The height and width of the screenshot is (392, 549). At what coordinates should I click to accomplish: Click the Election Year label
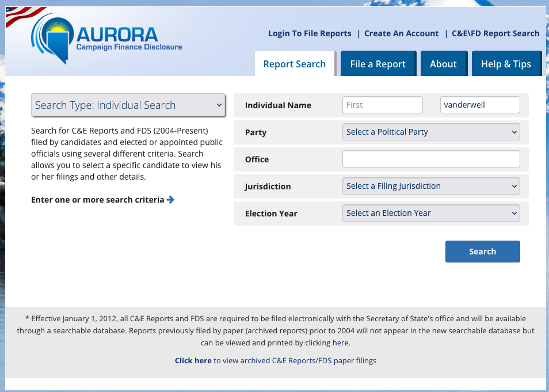pyautogui.click(x=271, y=214)
